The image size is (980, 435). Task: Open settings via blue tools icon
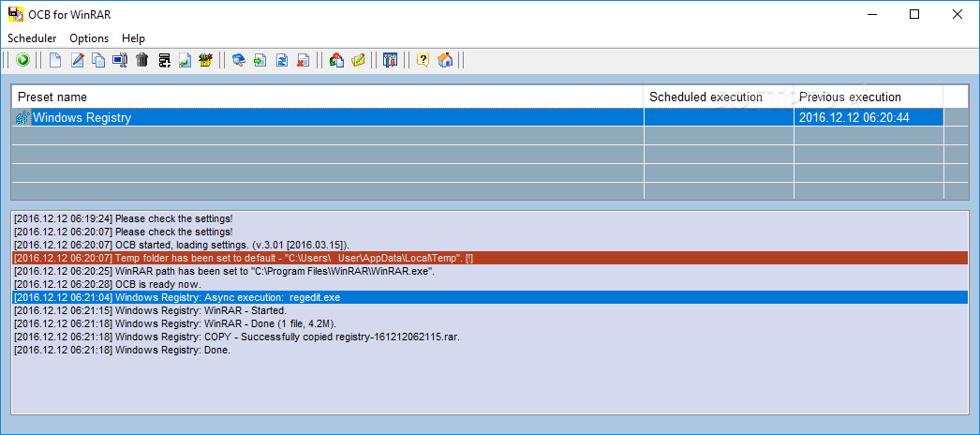tap(390, 60)
